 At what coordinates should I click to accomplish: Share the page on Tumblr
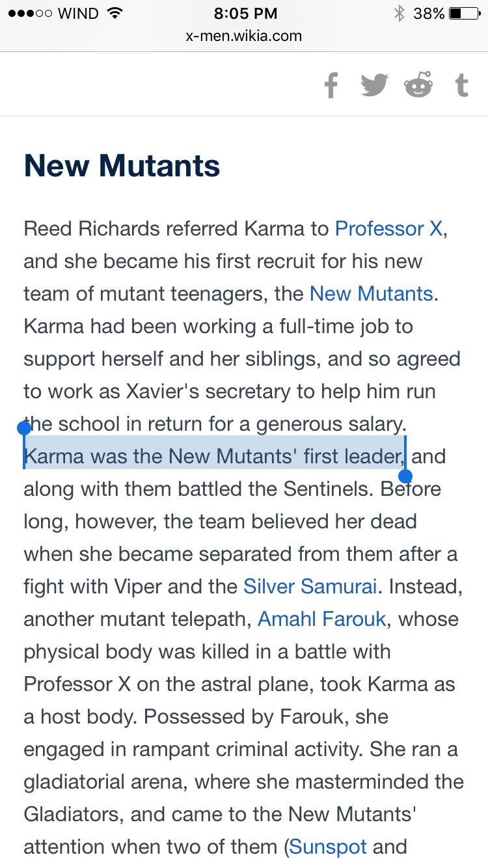coord(461,85)
